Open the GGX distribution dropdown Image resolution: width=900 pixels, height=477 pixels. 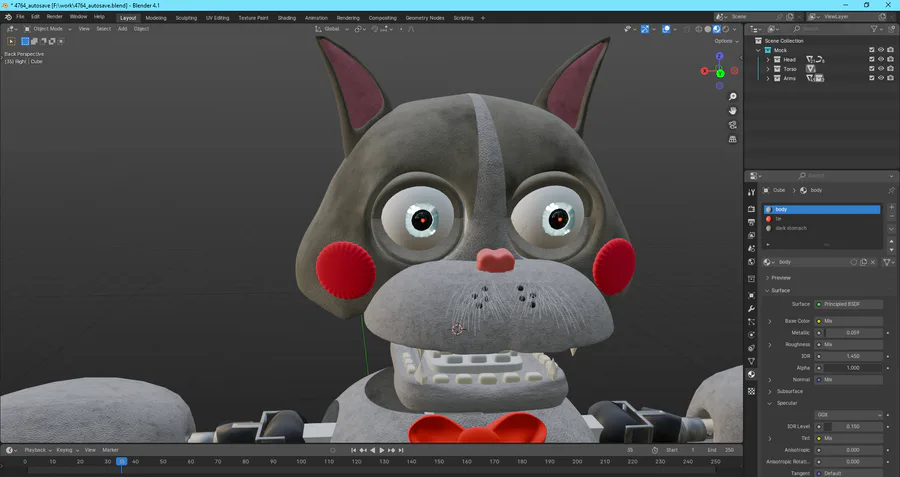tap(849, 414)
